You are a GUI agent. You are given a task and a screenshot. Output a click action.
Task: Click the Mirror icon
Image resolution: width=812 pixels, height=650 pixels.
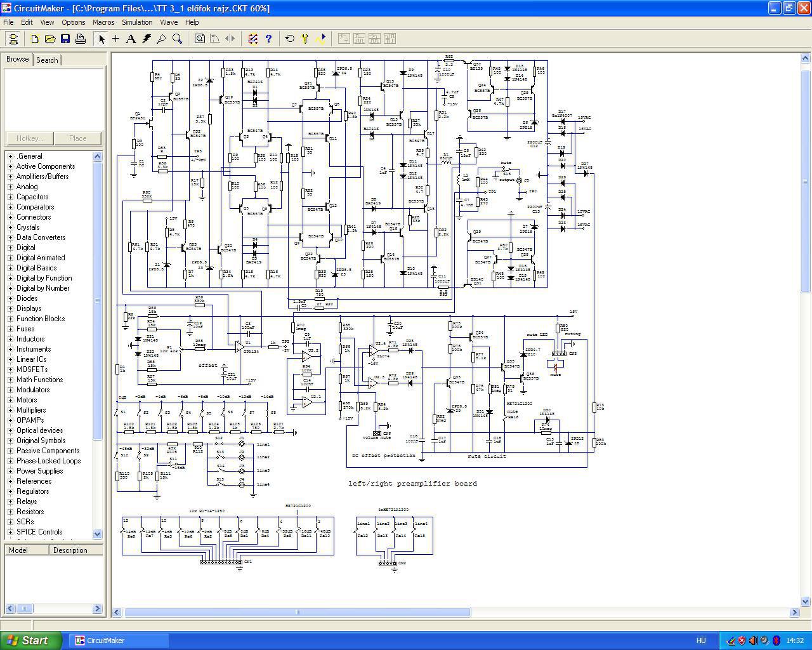click(230, 39)
